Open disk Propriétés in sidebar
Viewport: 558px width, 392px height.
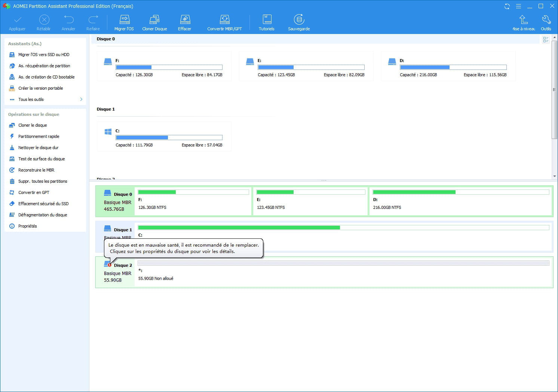click(27, 226)
